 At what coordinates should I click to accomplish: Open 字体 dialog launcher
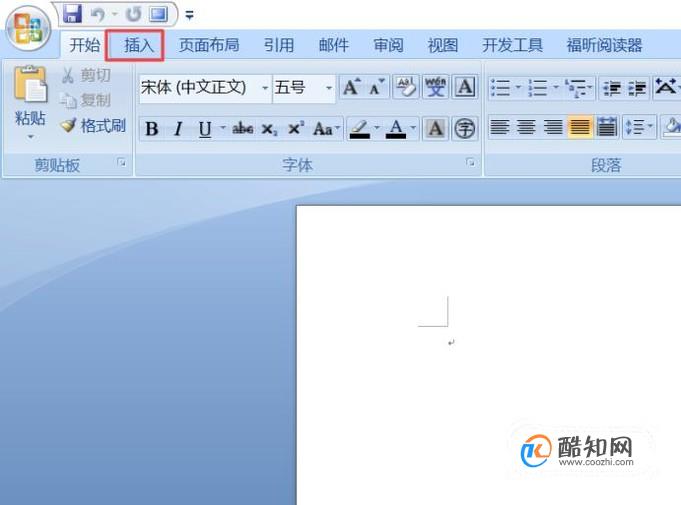(x=470, y=163)
